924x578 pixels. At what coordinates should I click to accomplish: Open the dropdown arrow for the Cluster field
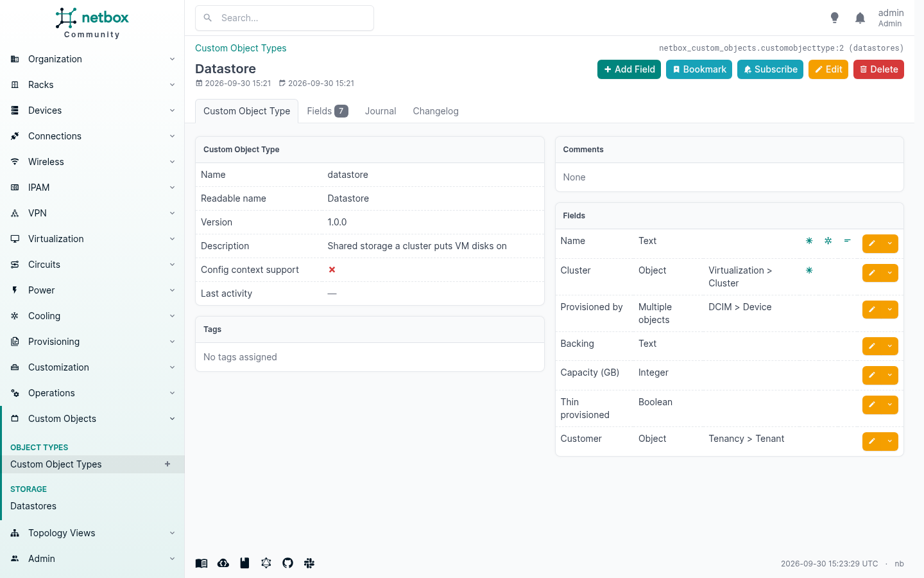tap(890, 273)
